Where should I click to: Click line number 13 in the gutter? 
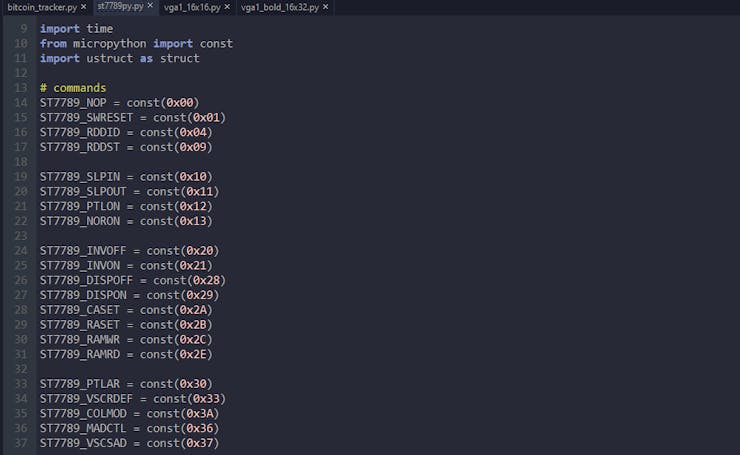point(21,88)
